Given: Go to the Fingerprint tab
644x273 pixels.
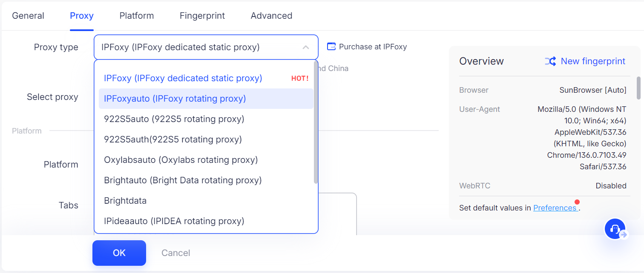Looking at the screenshot, I should [202, 16].
